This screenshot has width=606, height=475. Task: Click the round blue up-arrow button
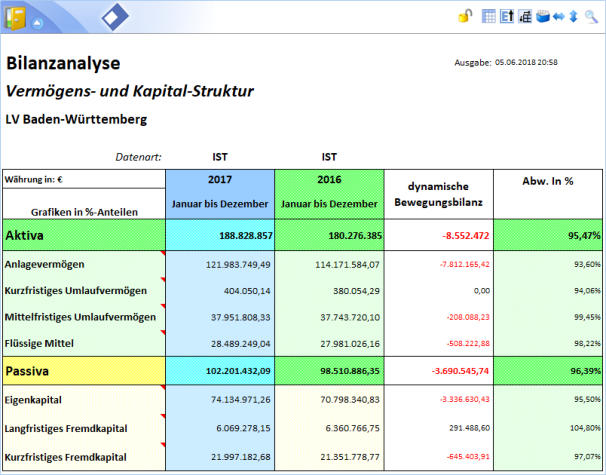tap(38, 21)
